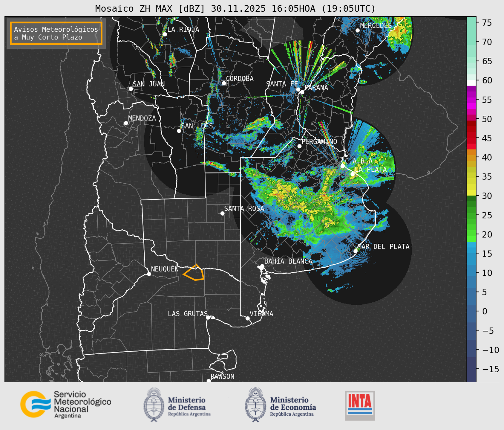The height and width of the screenshot is (430, 504).
Task: Click the BAHÍA BLANCA label text
Action: [x=288, y=261]
